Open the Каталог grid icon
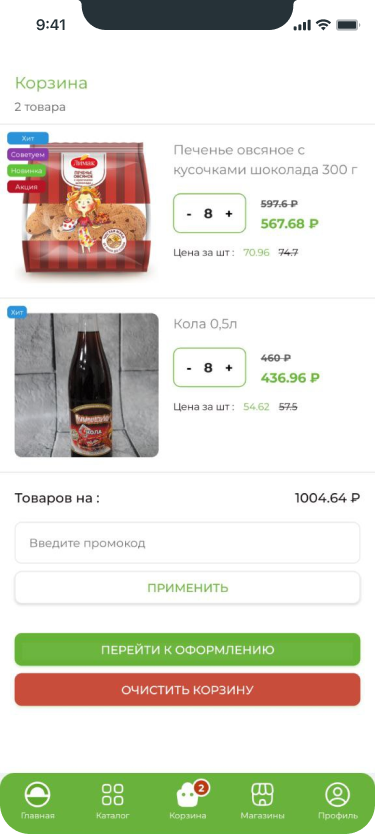The image size is (375, 834). [112, 795]
